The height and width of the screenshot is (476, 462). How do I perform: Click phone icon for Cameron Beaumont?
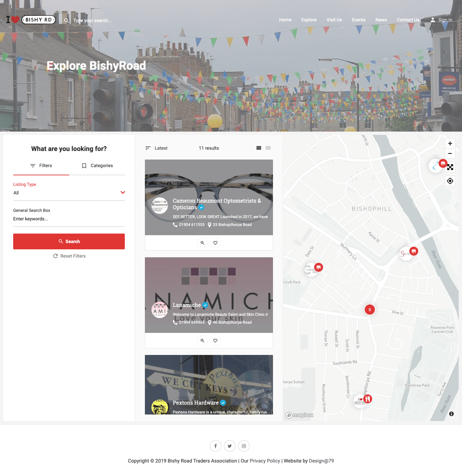click(175, 225)
